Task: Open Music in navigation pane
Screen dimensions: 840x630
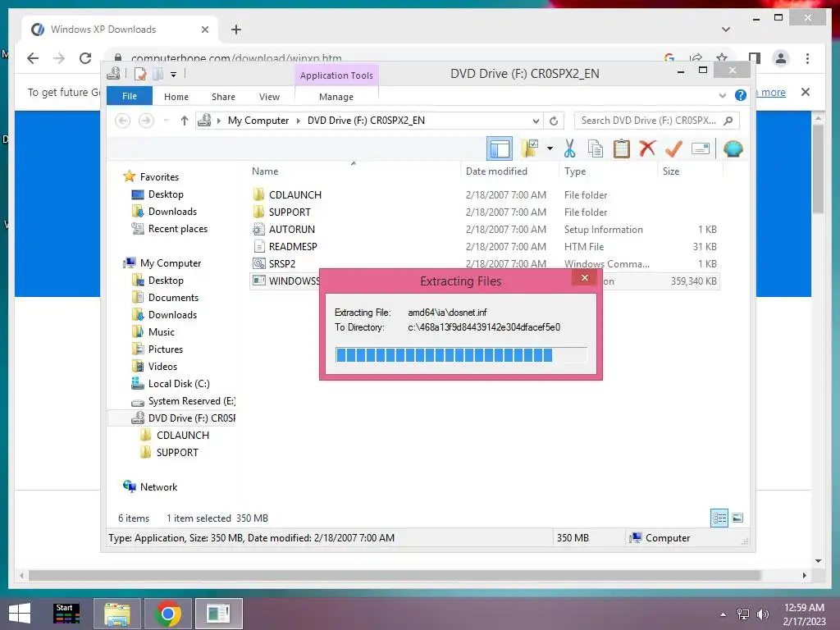Action: 162,332
